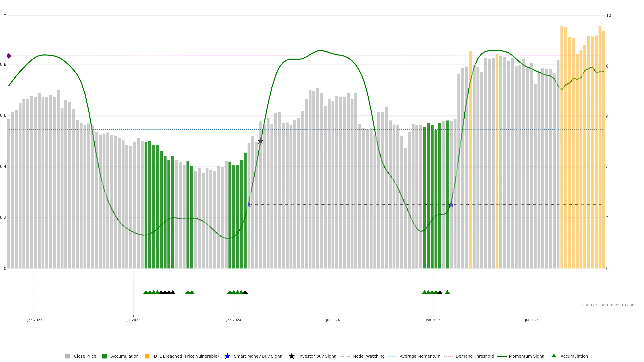Click the blue Smart Money star near Jan 2025
Viewport: 644px width, 362px height.
451,205
